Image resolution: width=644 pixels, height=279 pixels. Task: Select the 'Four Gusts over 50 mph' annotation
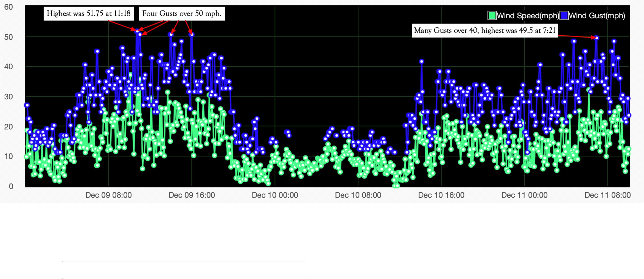[x=182, y=13]
